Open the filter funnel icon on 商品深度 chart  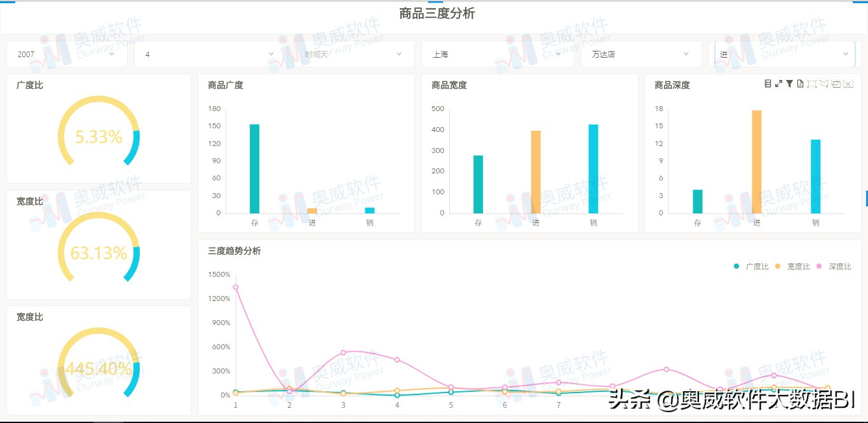(x=790, y=83)
